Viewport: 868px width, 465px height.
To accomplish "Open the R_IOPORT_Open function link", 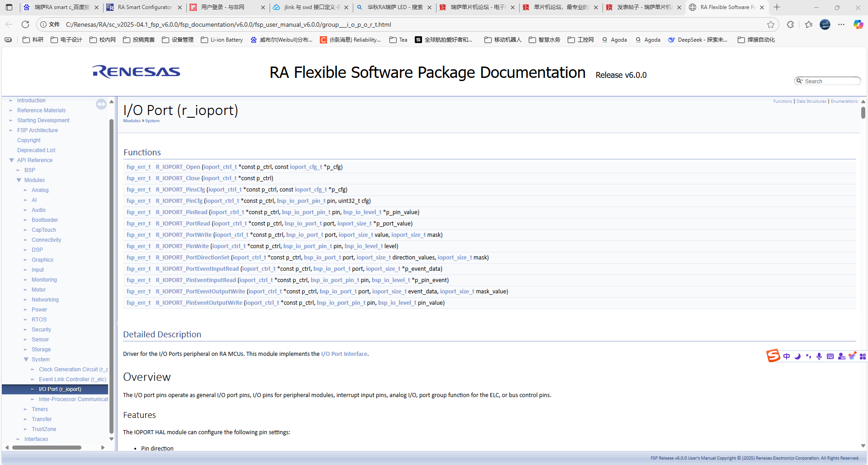I will point(178,167).
